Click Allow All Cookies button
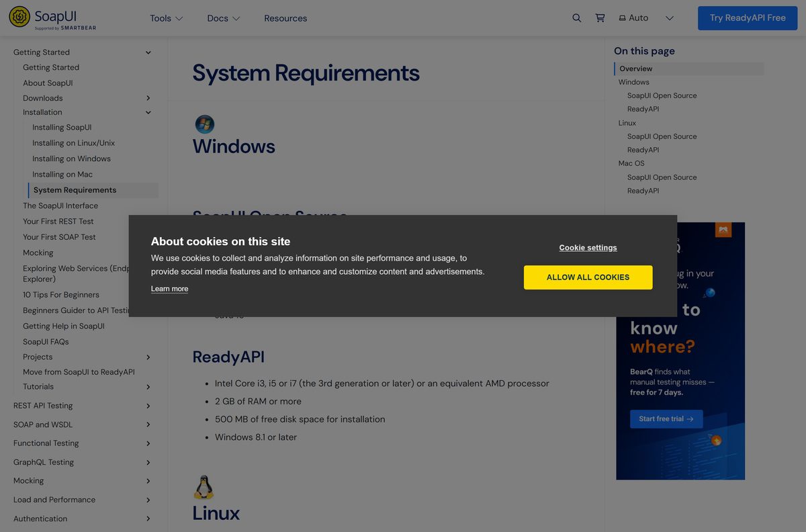 (x=588, y=277)
